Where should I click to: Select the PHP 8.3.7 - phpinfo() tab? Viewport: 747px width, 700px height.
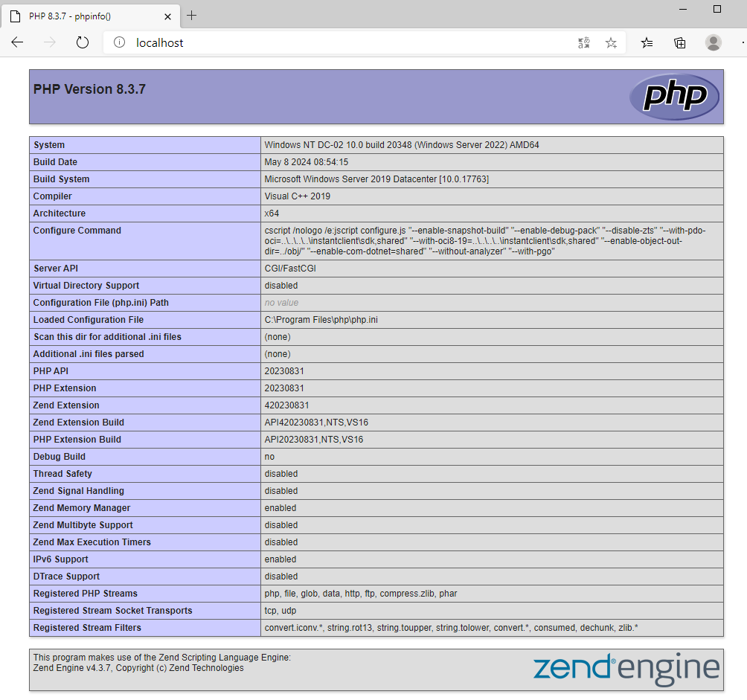click(x=91, y=16)
